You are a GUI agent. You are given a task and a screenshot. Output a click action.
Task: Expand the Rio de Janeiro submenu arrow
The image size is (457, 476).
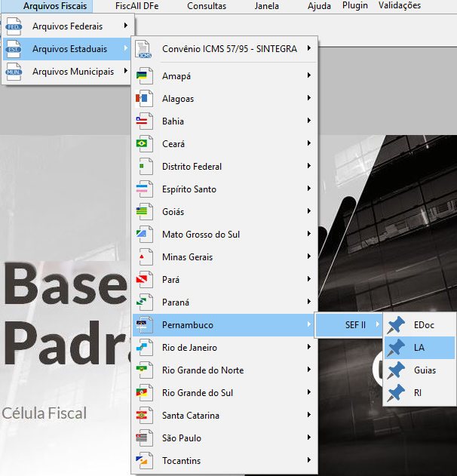pos(309,347)
